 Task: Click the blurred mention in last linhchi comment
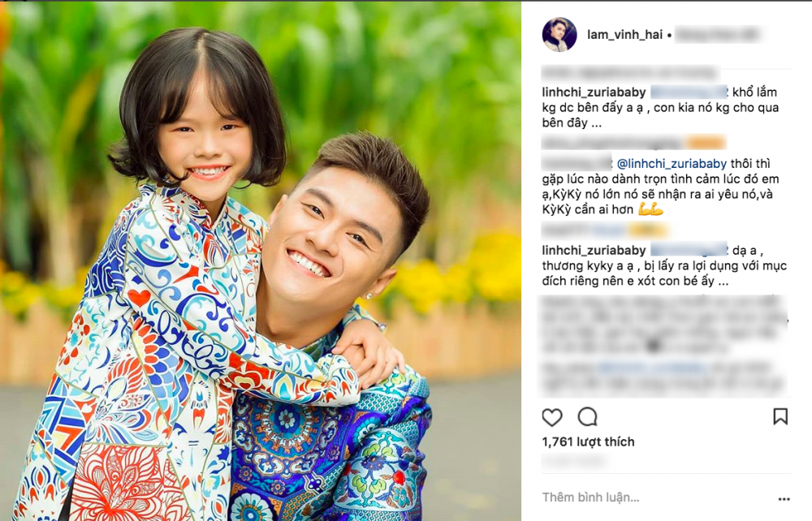tap(689, 251)
